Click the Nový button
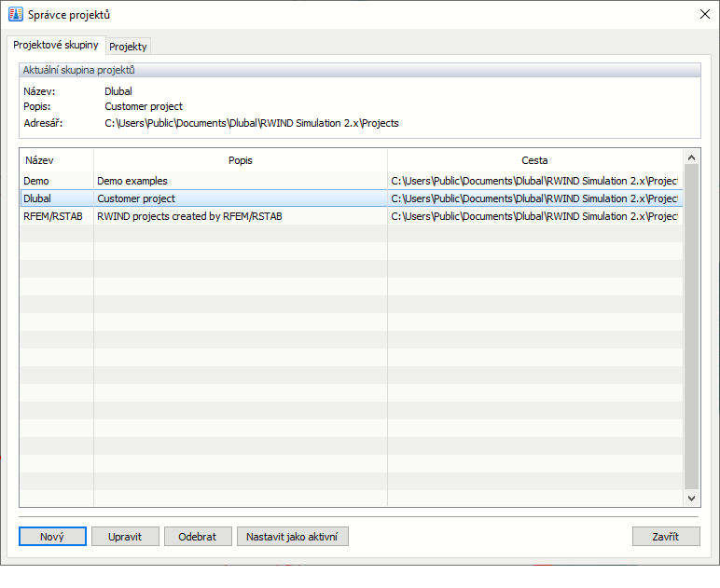Image resolution: width=720 pixels, height=588 pixels. coord(52,536)
